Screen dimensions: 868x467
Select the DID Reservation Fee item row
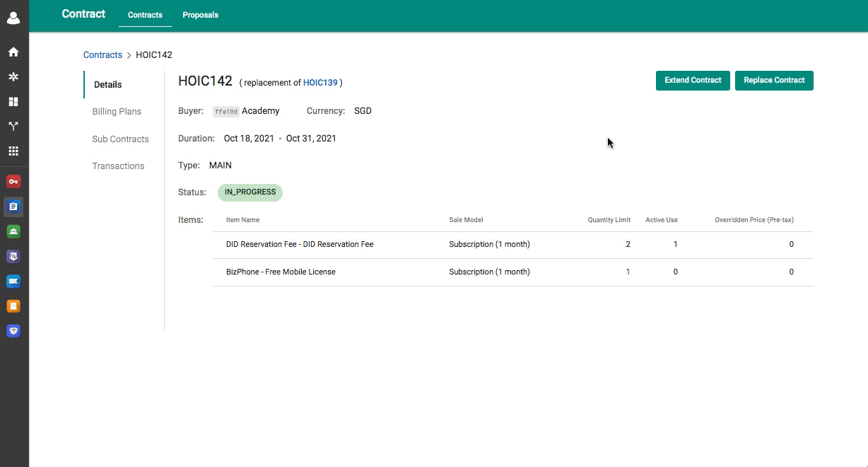click(x=513, y=245)
